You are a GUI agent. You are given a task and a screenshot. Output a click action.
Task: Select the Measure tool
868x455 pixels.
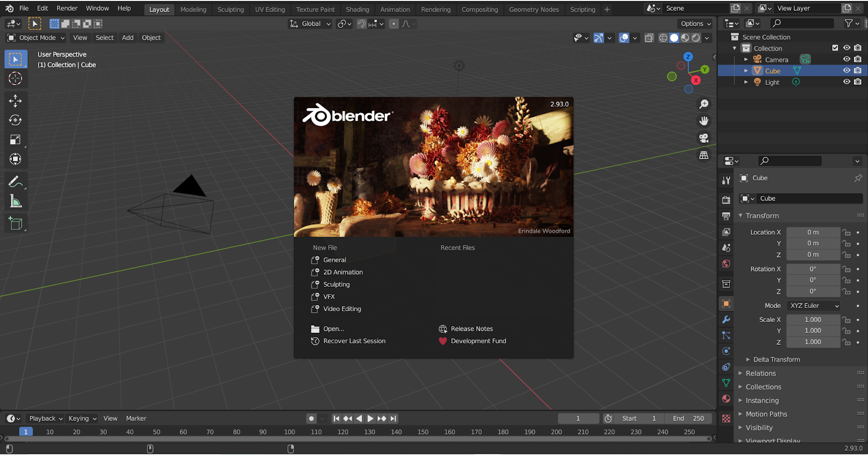(16, 201)
